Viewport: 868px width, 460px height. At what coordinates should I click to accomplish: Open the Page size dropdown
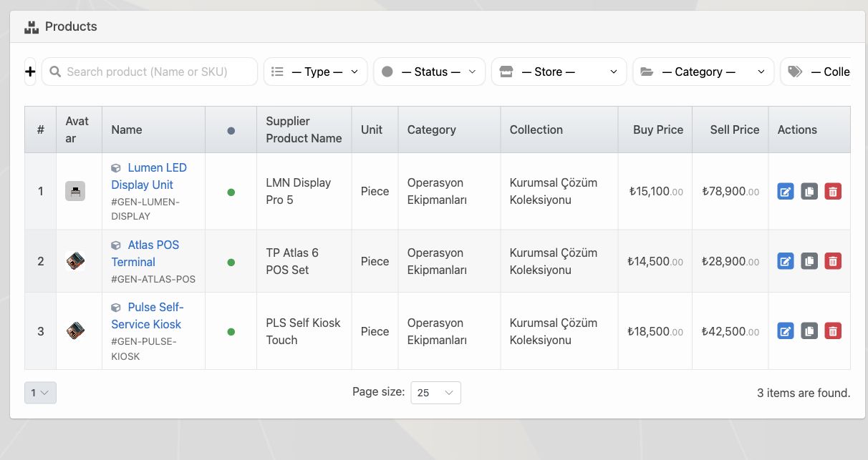[x=435, y=393]
